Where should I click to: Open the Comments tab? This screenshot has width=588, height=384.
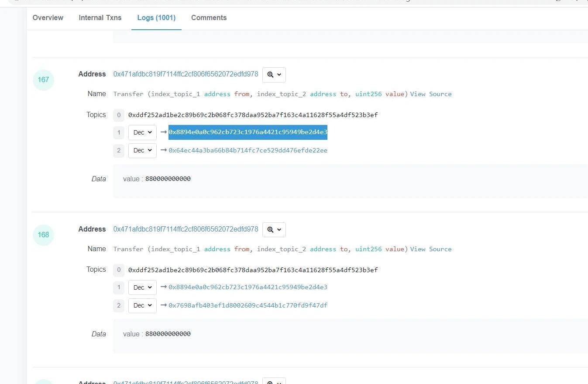(x=209, y=18)
